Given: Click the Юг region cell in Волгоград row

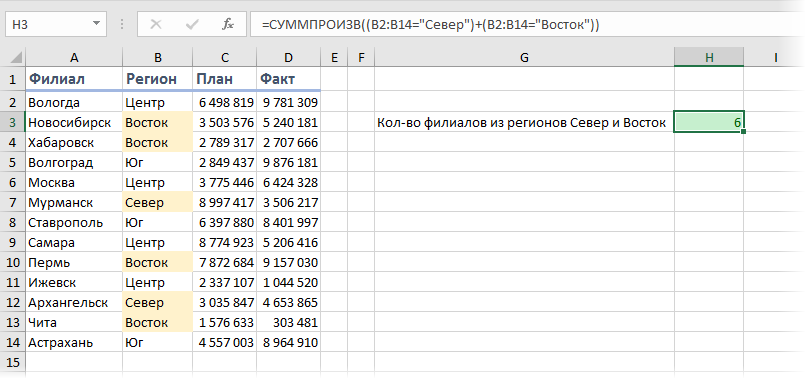Looking at the screenshot, I should tap(158, 163).
